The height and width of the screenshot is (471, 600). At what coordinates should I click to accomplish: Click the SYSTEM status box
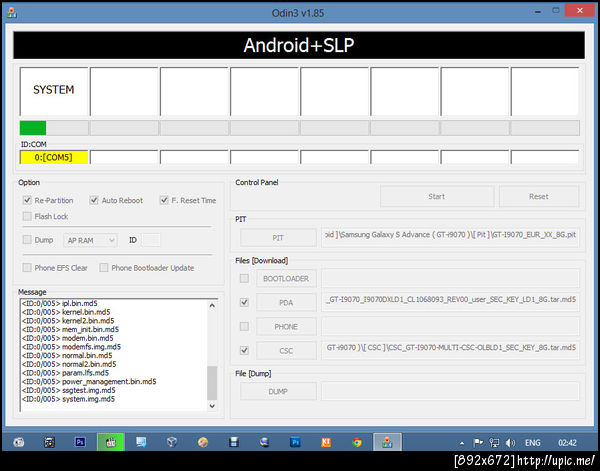54,91
